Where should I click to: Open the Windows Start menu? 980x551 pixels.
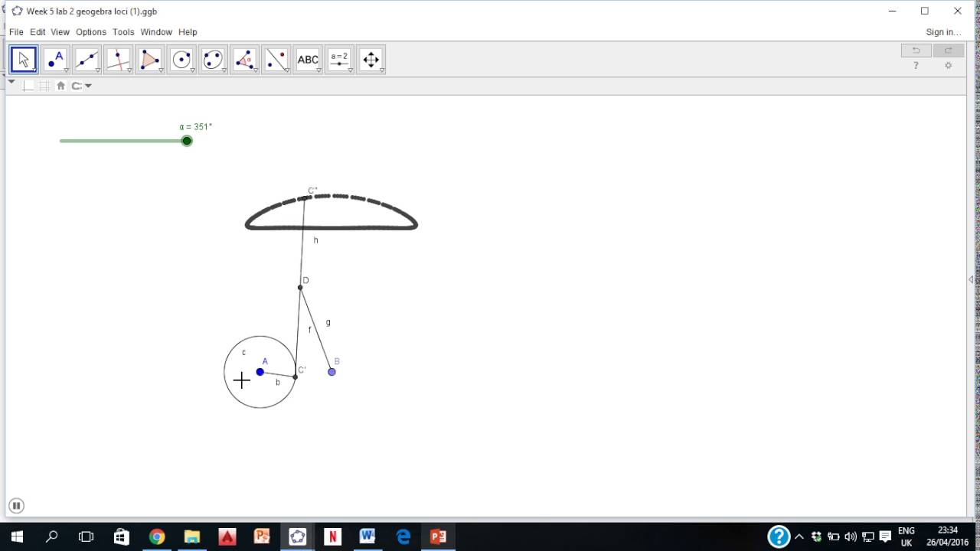pyautogui.click(x=17, y=536)
